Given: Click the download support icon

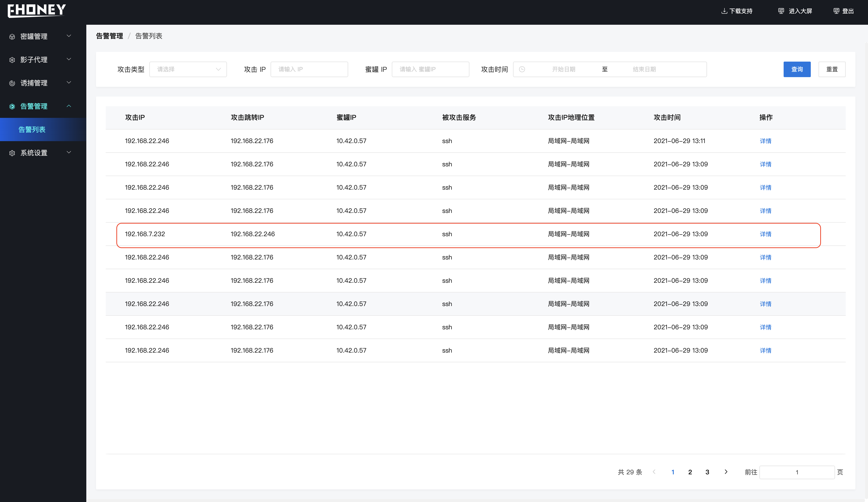Looking at the screenshot, I should (x=724, y=11).
